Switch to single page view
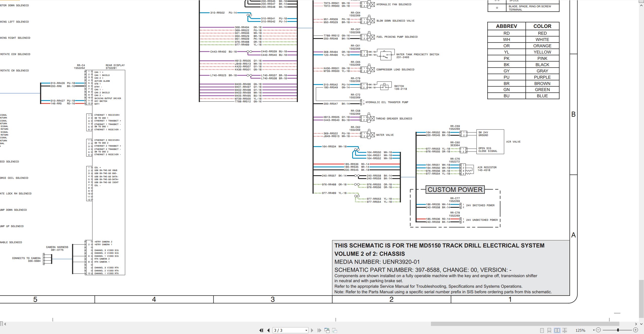This screenshot has width=644, height=334. point(542,330)
